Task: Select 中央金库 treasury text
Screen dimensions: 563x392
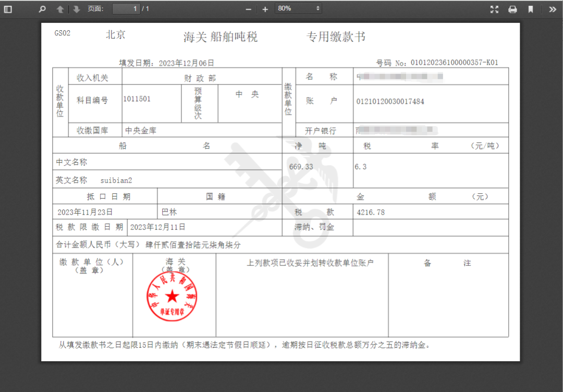Action: pyautogui.click(x=141, y=131)
